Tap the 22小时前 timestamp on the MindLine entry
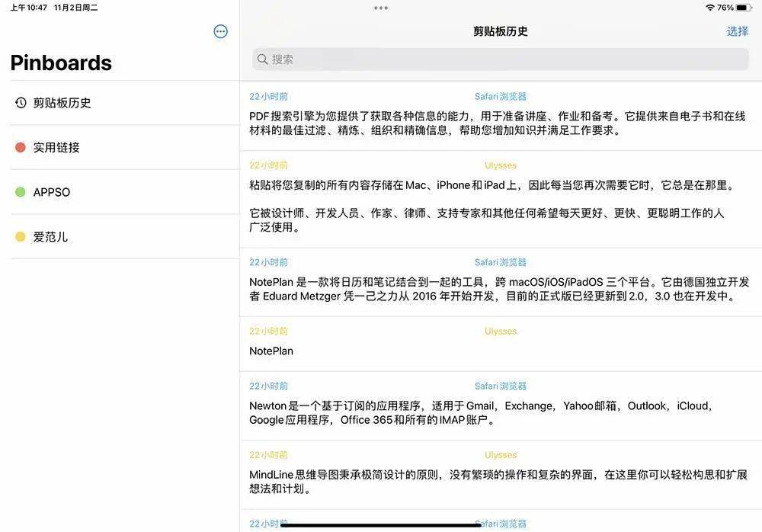This screenshot has height=532, width=762. tap(267, 454)
